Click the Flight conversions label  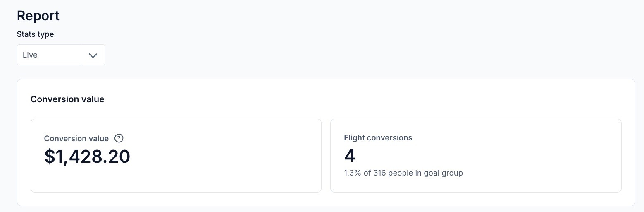(378, 138)
